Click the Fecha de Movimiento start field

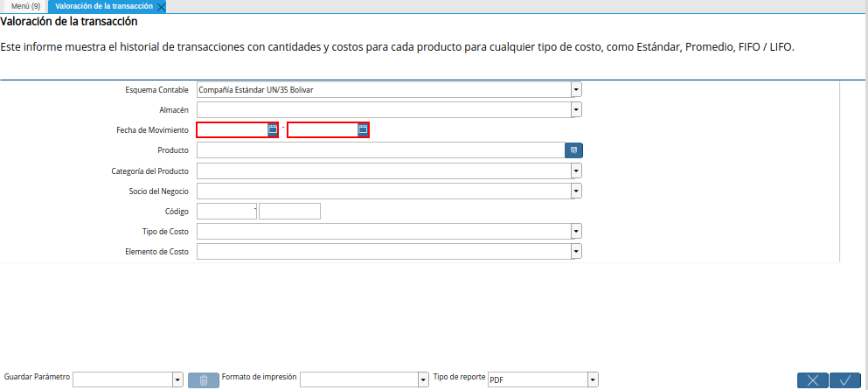click(x=232, y=129)
